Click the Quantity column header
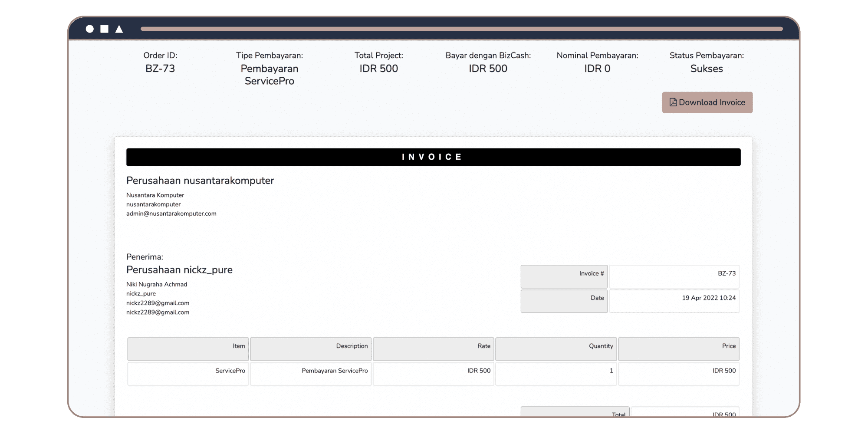Viewport: 868px width, 434px height. [x=556, y=349]
